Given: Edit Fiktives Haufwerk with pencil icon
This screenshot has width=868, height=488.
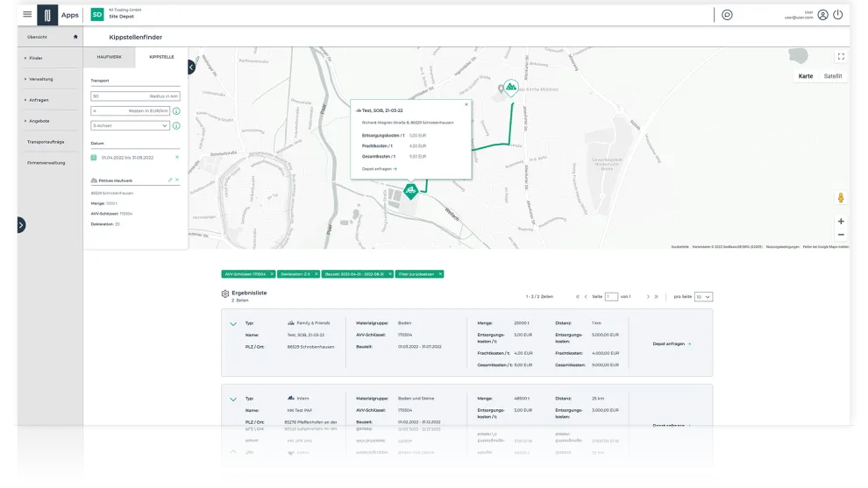Looking at the screenshot, I should pos(170,180).
